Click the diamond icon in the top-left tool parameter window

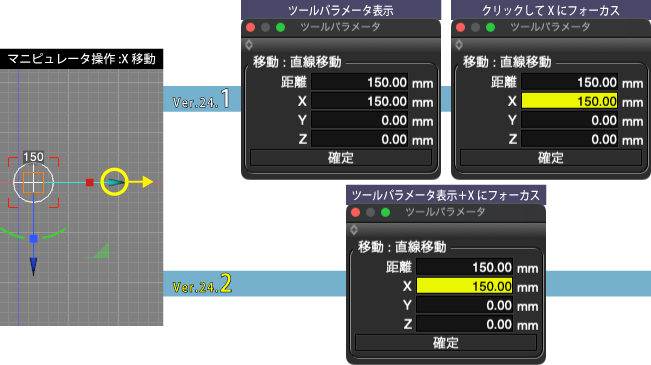pyautogui.click(x=249, y=44)
